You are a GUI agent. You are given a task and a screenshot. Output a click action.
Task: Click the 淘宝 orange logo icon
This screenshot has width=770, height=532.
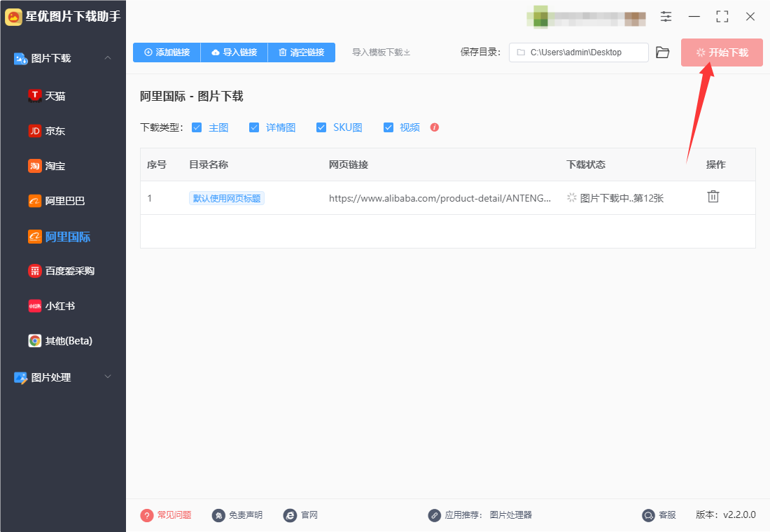point(35,166)
